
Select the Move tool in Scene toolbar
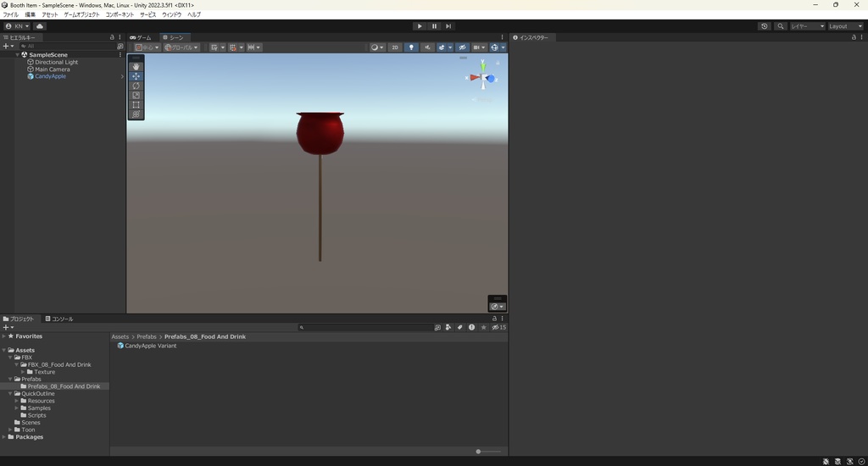click(136, 75)
